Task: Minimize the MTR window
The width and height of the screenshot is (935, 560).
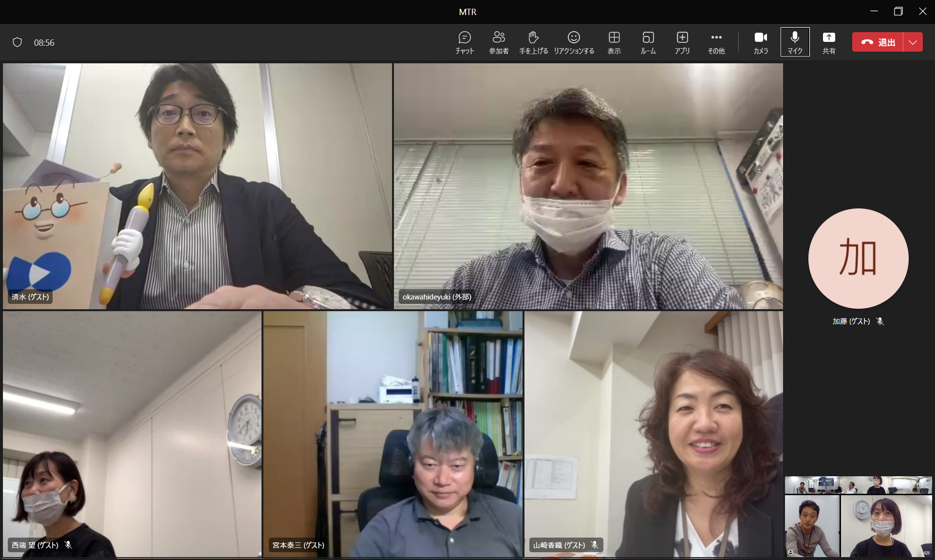Action: click(874, 11)
